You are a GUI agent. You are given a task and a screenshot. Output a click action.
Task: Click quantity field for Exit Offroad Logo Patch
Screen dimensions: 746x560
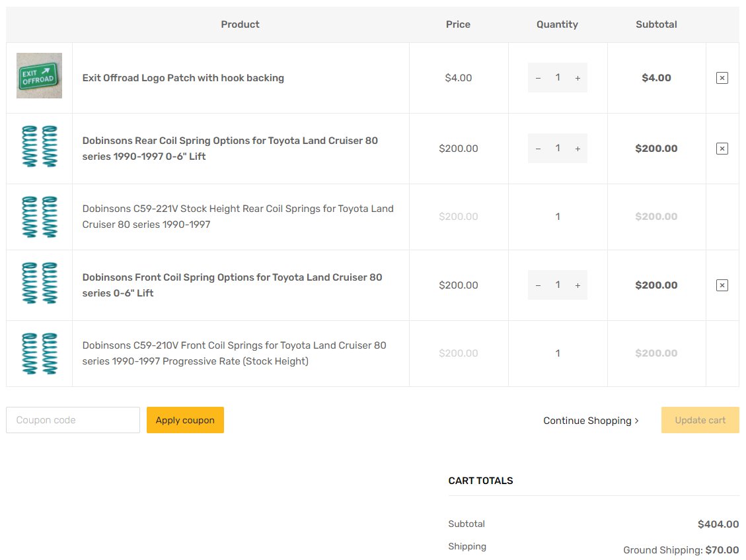[x=558, y=77]
